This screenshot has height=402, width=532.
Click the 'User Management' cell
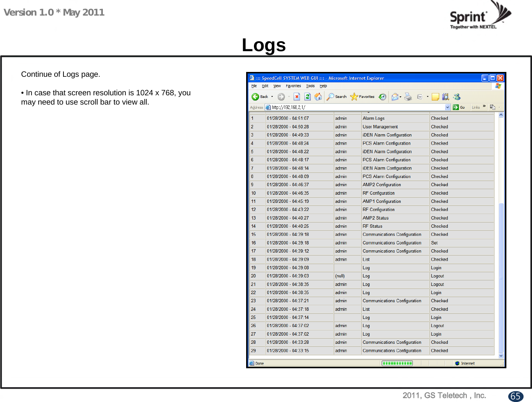[395, 127]
